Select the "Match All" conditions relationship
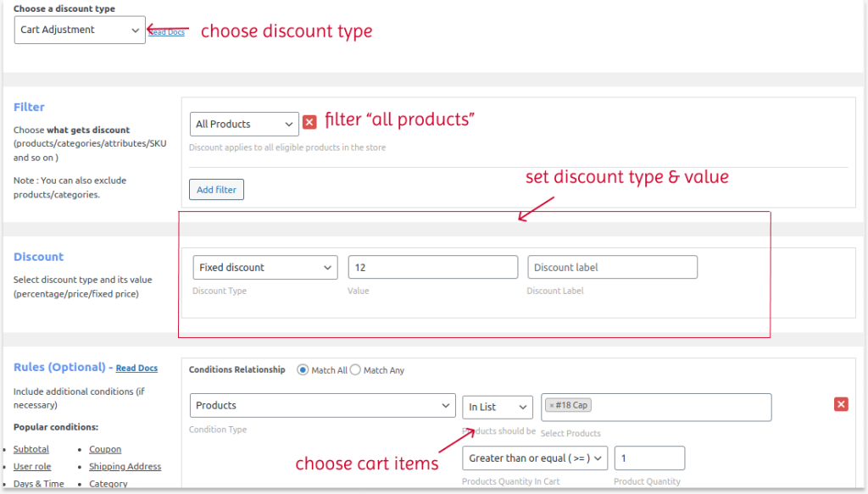This screenshot has width=868, height=494. pos(303,369)
